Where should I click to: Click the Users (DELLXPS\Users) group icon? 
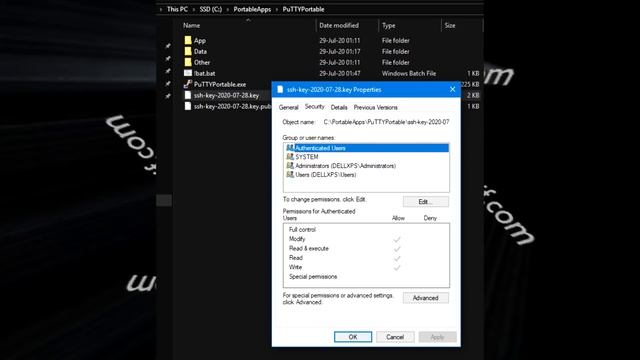pos(290,175)
